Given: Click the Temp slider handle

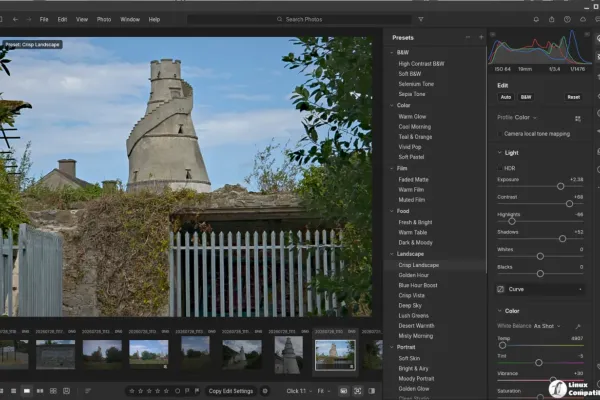Looking at the screenshot, I should pyautogui.click(x=502, y=345).
